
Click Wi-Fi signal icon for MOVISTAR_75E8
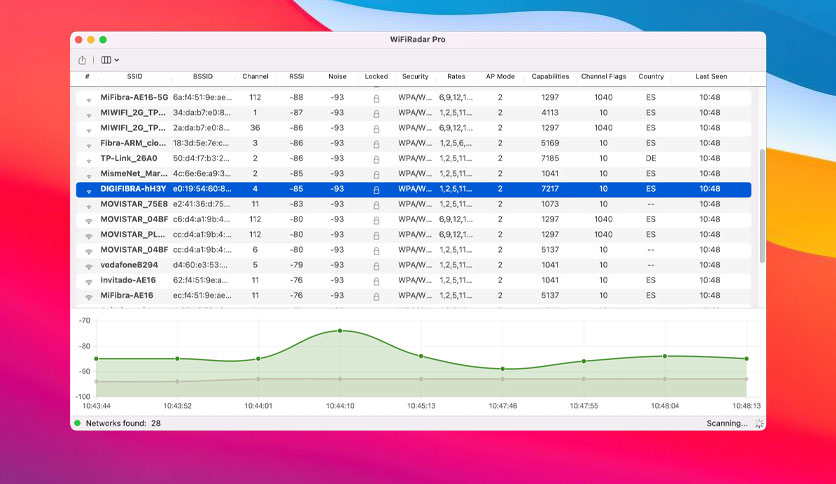89,206
